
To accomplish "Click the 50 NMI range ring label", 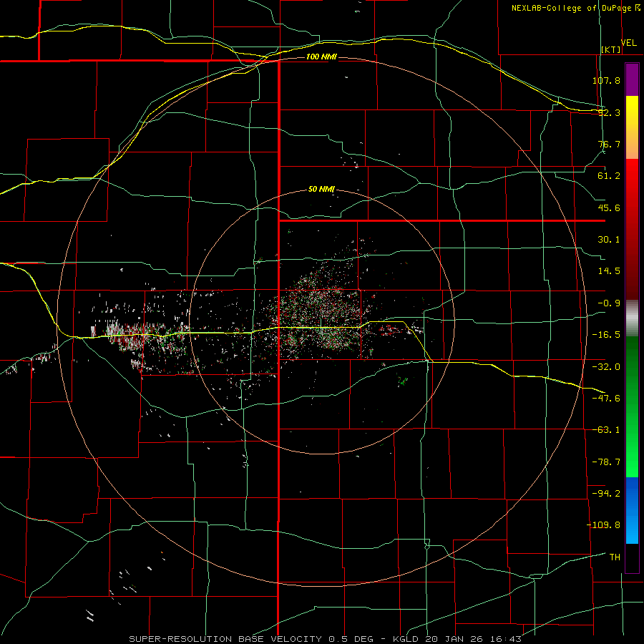I will tap(321, 190).
